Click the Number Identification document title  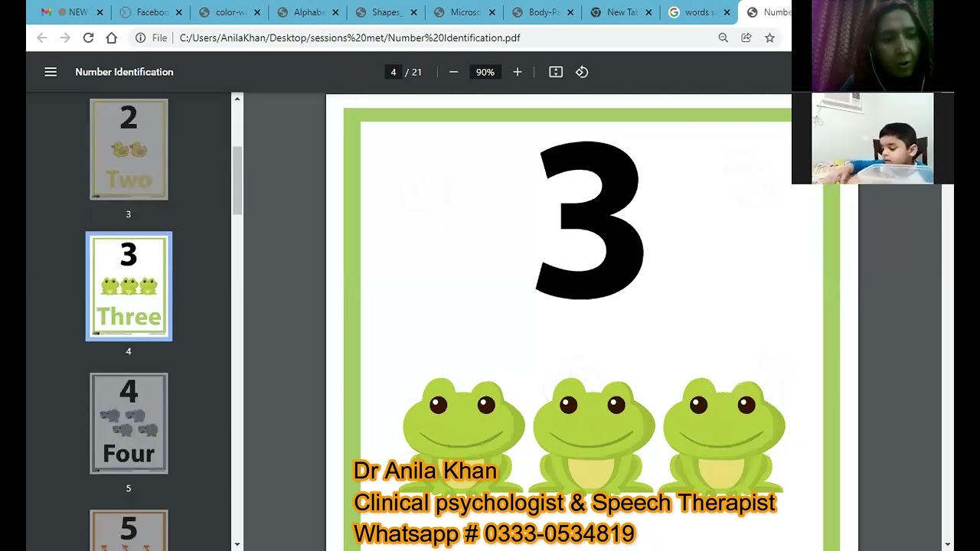pyautogui.click(x=124, y=72)
